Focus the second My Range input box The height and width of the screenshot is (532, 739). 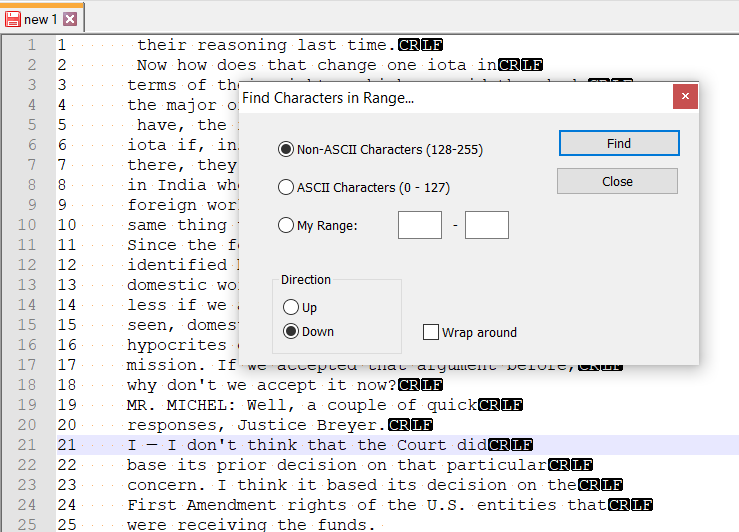tap(486, 225)
